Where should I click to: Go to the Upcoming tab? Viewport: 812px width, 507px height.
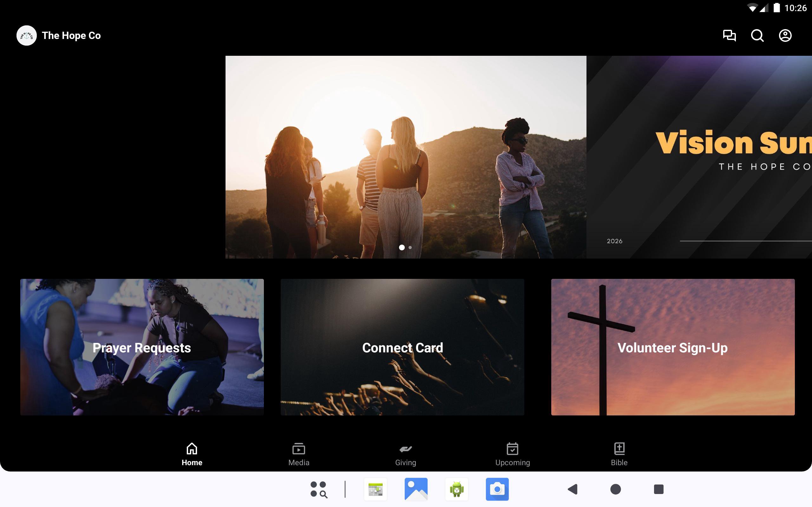pyautogui.click(x=512, y=454)
